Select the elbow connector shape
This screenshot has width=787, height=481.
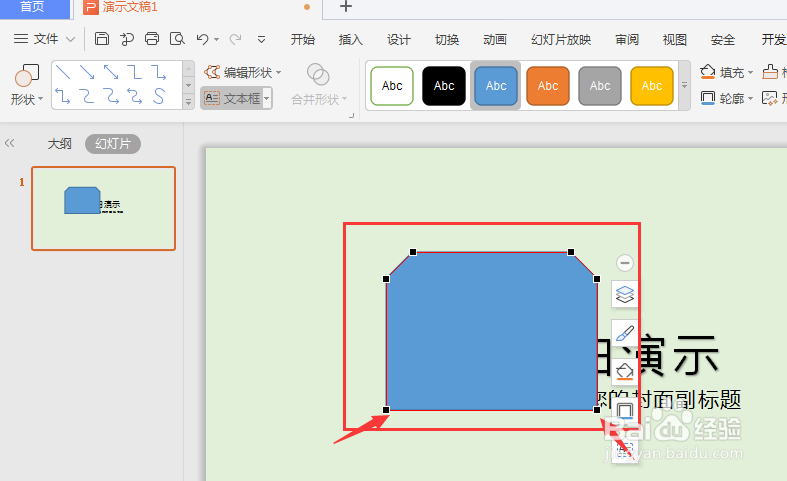[135, 72]
